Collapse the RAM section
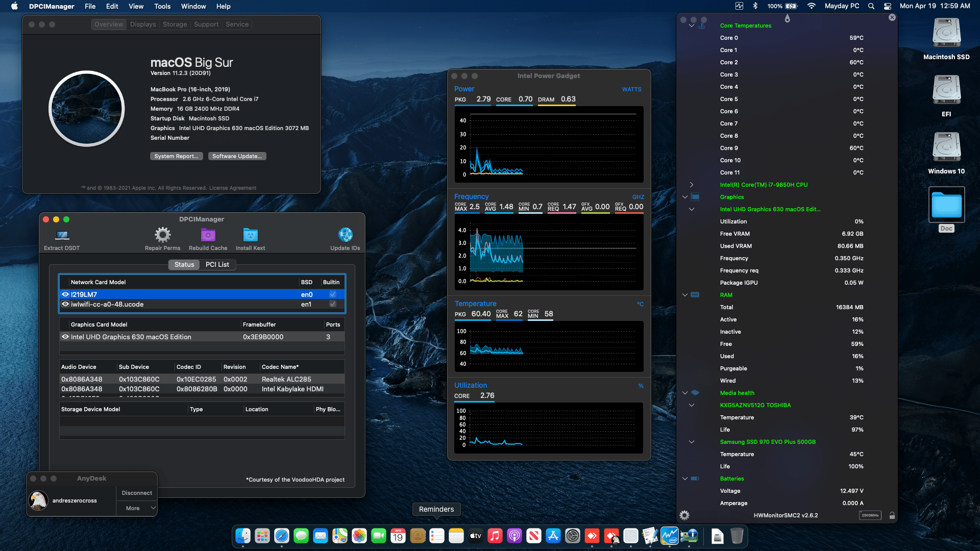Image resolution: width=980 pixels, height=551 pixels. [x=685, y=295]
